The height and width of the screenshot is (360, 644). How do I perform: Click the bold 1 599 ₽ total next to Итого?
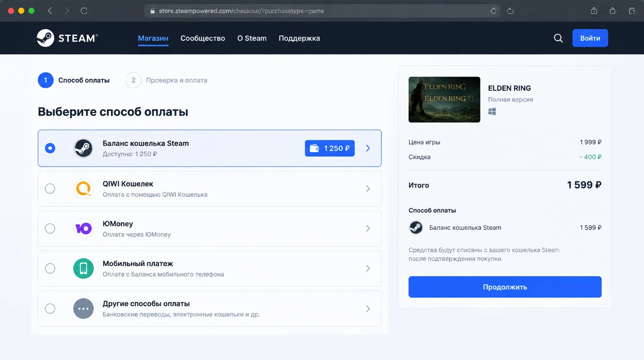coord(585,185)
